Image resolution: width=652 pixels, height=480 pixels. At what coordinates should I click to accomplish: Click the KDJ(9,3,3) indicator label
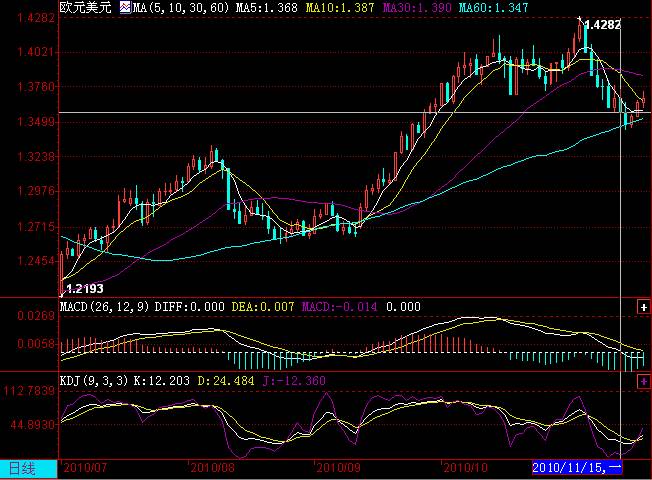(x=94, y=381)
